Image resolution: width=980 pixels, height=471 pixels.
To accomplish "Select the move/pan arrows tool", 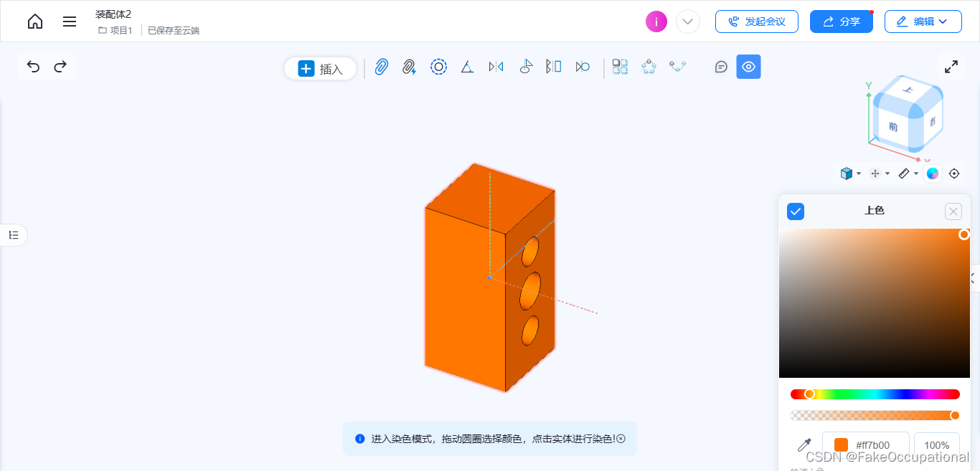I will coord(875,173).
